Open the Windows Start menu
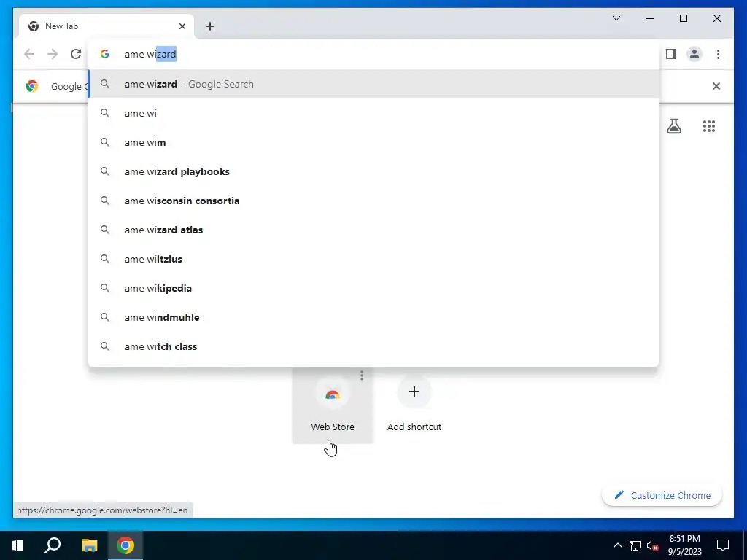Image resolution: width=747 pixels, height=560 pixels. click(x=18, y=545)
